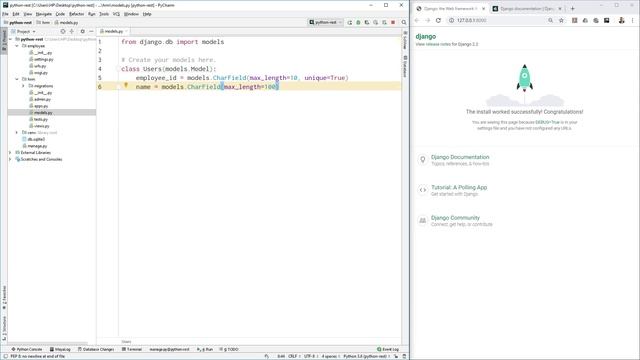The width and height of the screenshot is (640, 360).
Task: Open the Django Community link
Action: 456,218
